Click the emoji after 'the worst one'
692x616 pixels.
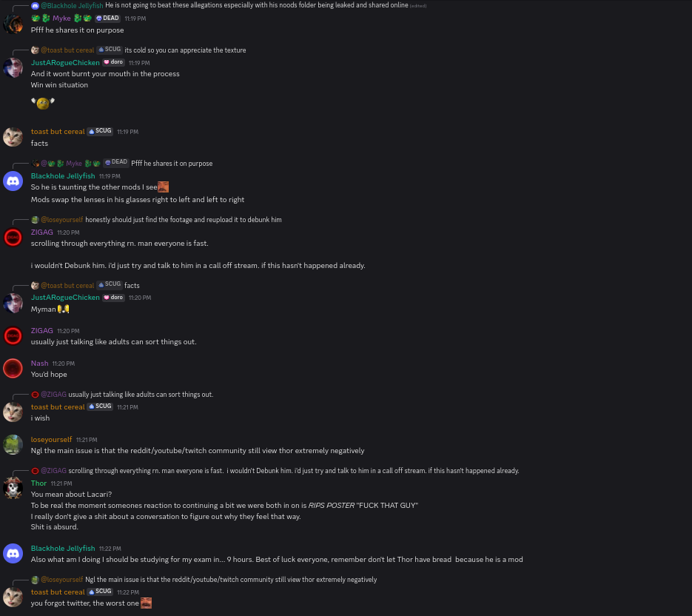(146, 603)
